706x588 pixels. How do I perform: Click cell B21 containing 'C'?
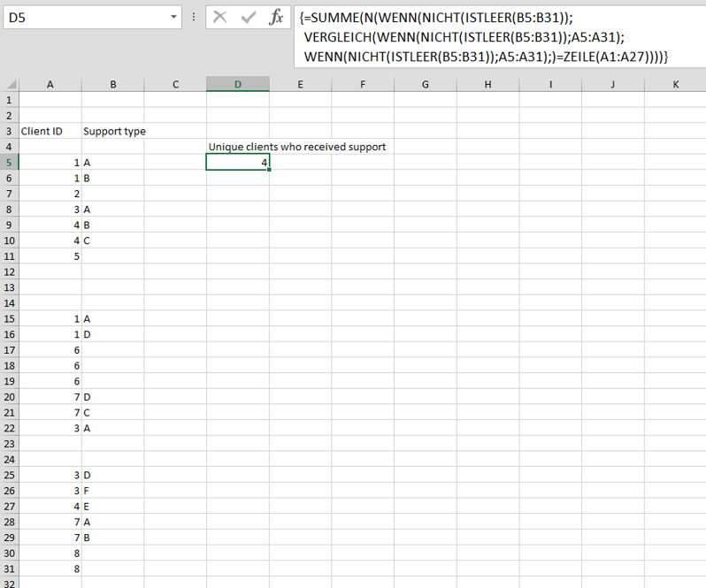tap(113, 413)
